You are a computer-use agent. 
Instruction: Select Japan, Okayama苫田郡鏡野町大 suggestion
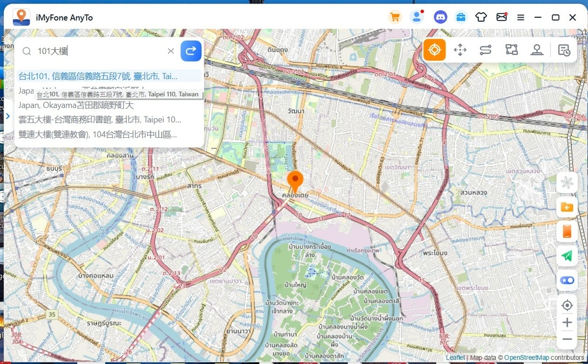109,105
